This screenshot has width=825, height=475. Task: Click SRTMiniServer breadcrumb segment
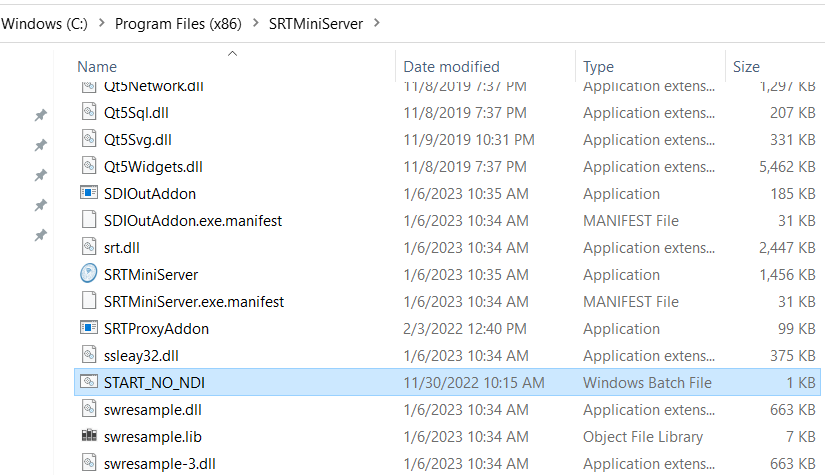[316, 24]
